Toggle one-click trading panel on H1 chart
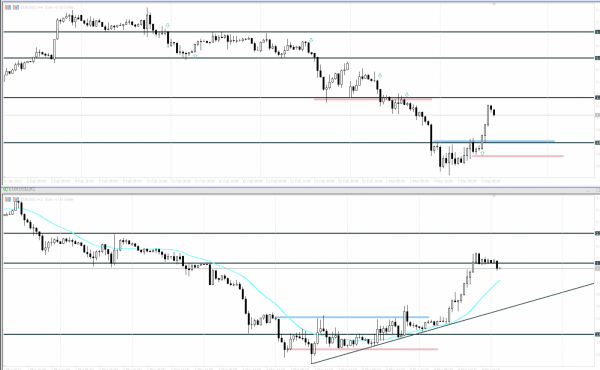Viewport: 600px width, 370px height. (x=8, y=199)
